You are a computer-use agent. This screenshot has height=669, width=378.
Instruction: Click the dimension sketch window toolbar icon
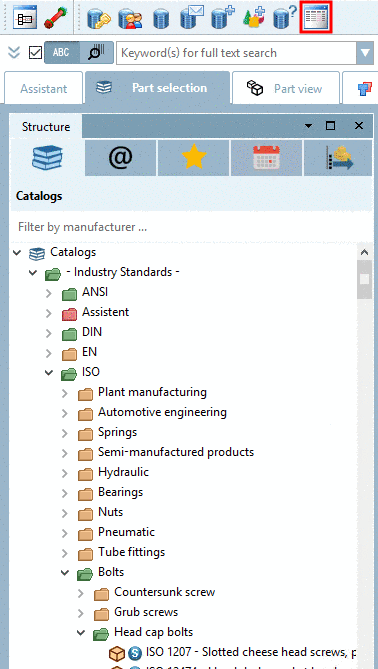(25, 18)
